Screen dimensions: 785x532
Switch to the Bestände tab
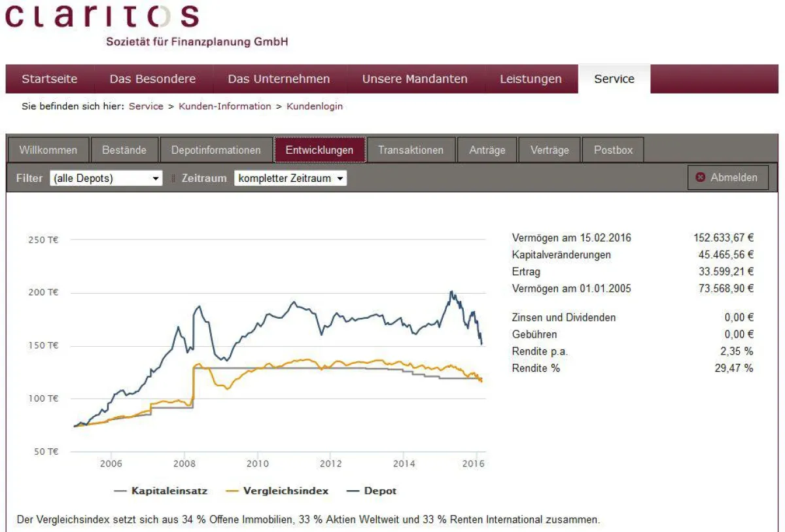coord(124,150)
